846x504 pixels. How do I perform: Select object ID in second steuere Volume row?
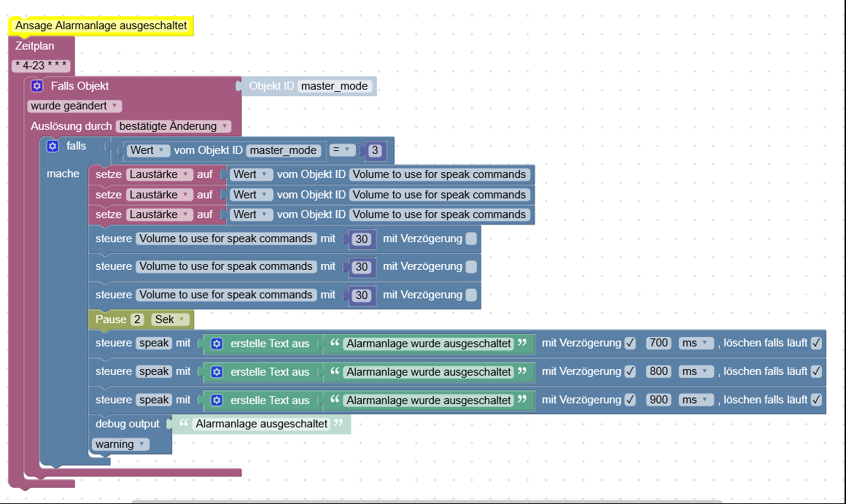click(226, 266)
